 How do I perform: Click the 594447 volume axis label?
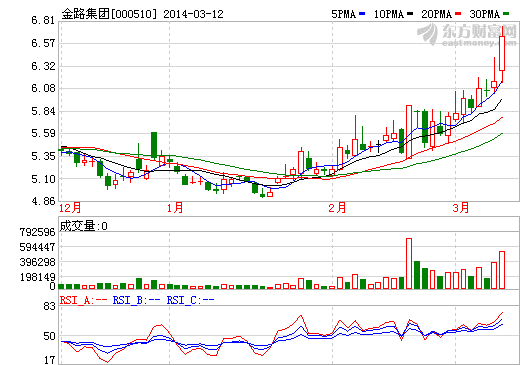coord(37,247)
